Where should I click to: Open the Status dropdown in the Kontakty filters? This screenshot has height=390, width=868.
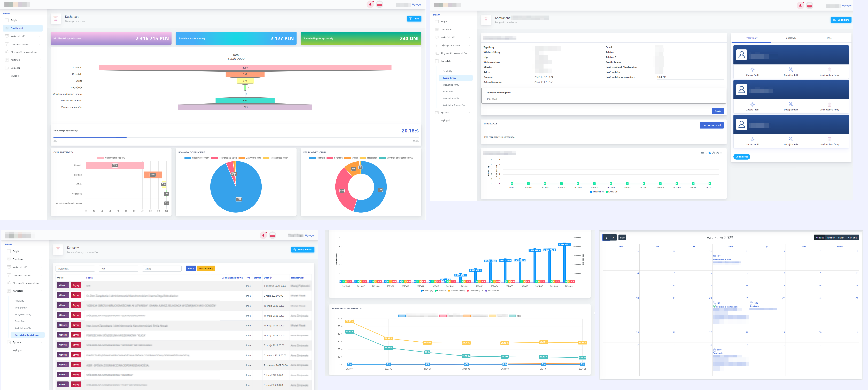[x=162, y=269]
